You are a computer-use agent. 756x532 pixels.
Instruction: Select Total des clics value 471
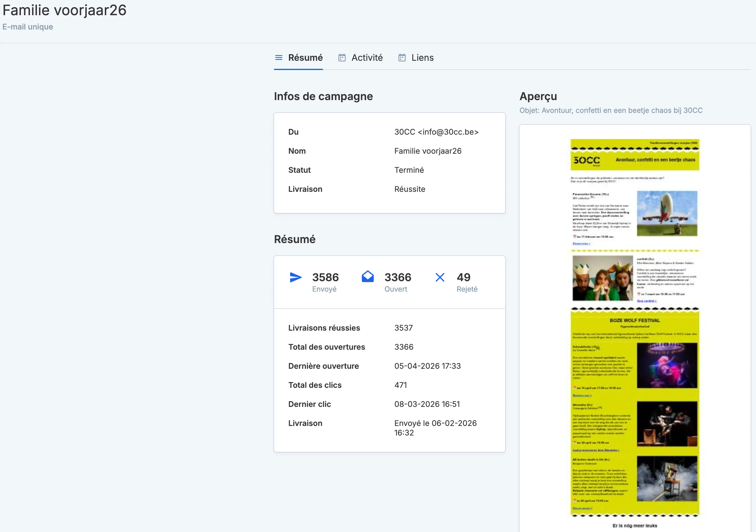[400, 385]
